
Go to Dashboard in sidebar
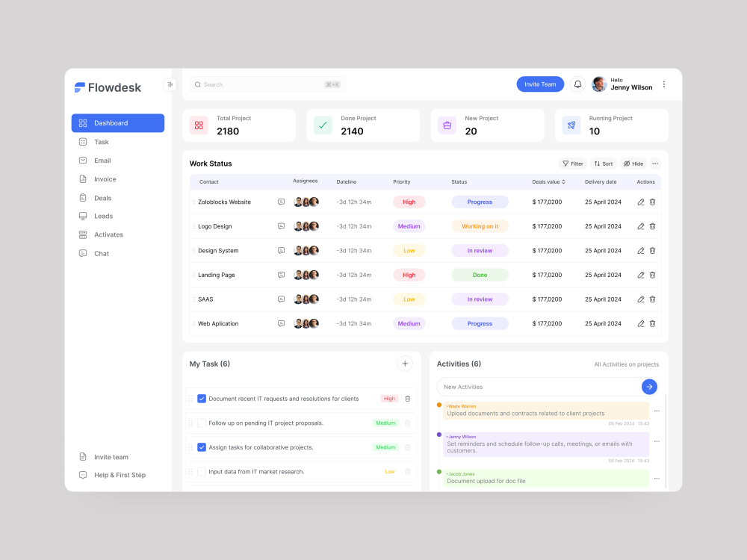(118, 123)
